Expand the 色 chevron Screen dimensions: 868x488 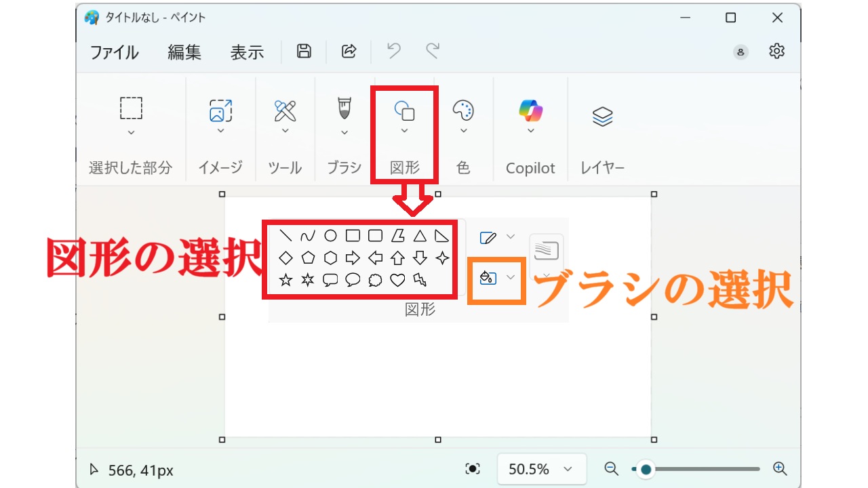pos(463,131)
